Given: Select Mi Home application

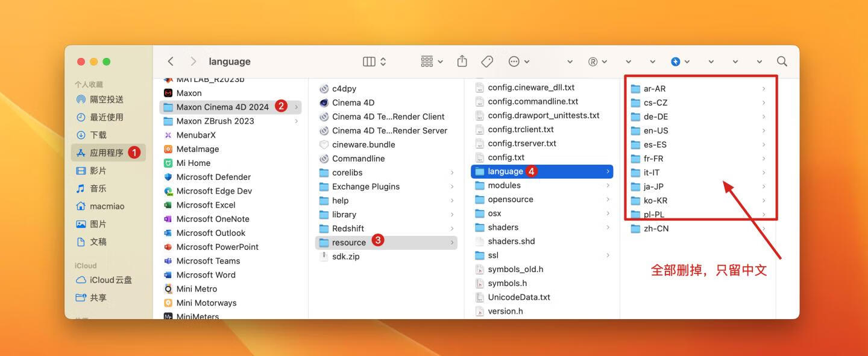Looking at the screenshot, I should tap(231, 163).
